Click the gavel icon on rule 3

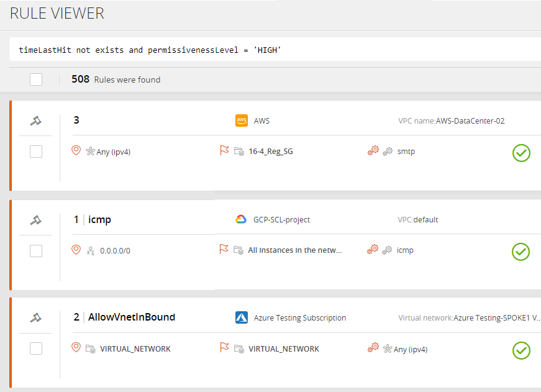(x=36, y=121)
